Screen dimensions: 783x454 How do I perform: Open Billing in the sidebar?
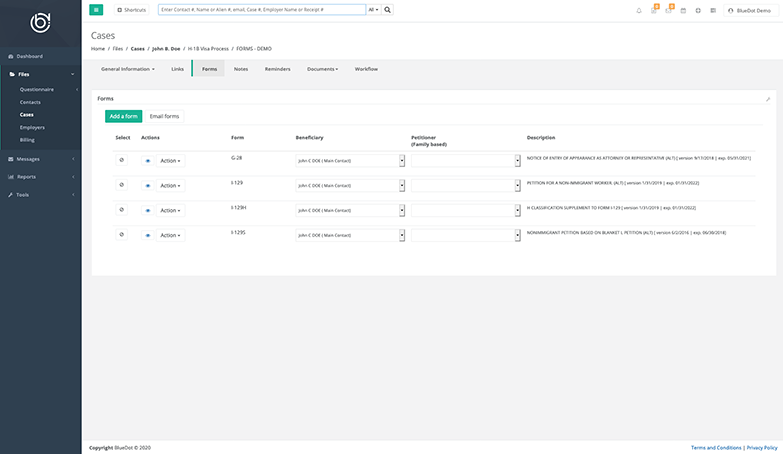(27, 140)
